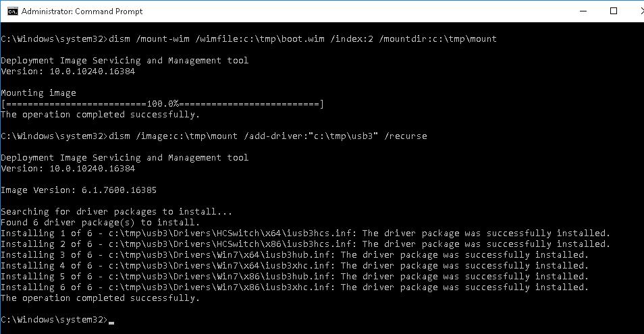Click the dism /mount-wim command line
The width and height of the screenshot is (644, 334).
pyautogui.click(x=248, y=39)
